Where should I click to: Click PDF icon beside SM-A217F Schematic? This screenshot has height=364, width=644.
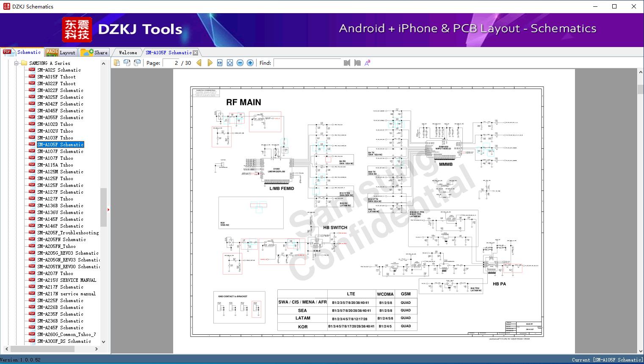(32, 287)
